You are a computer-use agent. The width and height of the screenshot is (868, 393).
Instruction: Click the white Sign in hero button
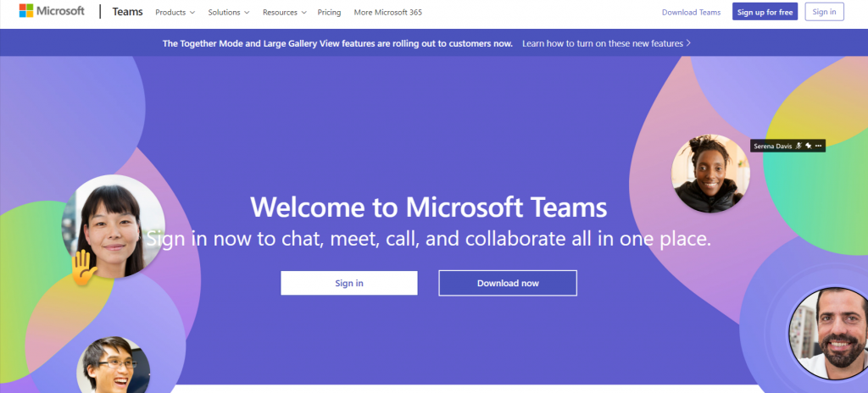pos(349,283)
